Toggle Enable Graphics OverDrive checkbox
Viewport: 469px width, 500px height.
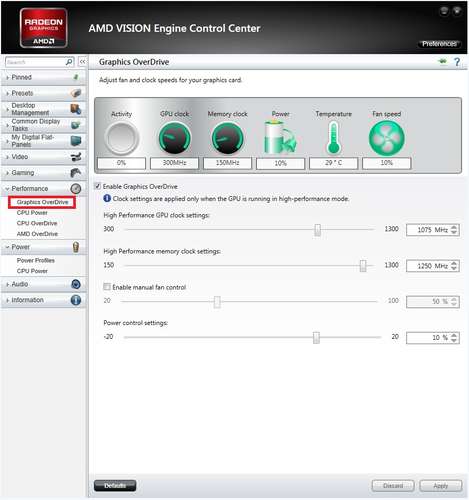coord(98,186)
